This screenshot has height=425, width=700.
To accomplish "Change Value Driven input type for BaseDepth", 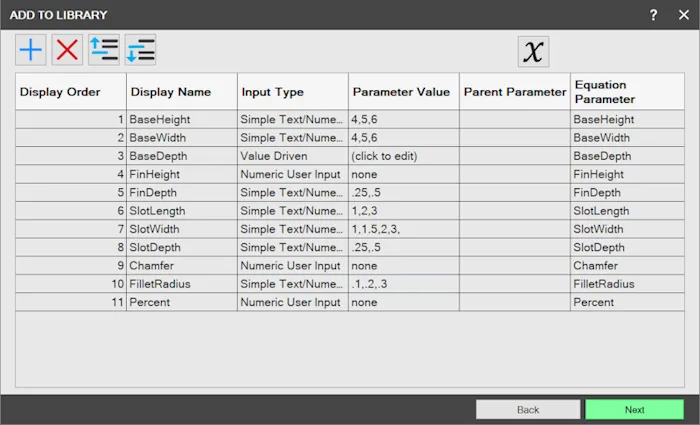I will 293,156.
